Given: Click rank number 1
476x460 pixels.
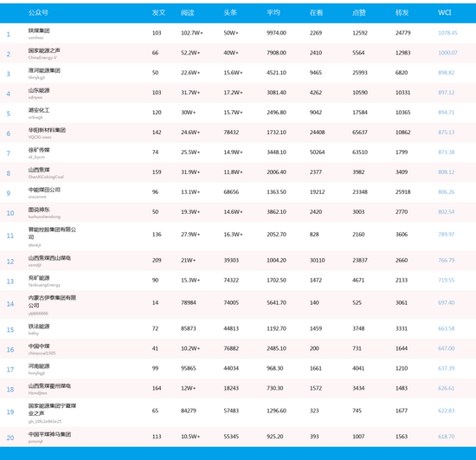Looking at the screenshot, I should (x=9, y=35).
